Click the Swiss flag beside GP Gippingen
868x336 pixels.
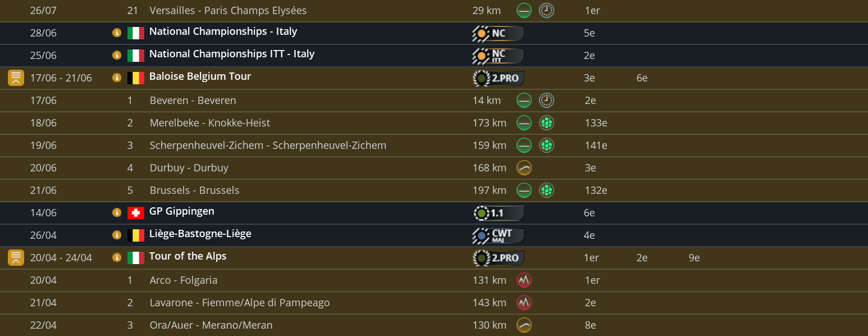coord(136,213)
